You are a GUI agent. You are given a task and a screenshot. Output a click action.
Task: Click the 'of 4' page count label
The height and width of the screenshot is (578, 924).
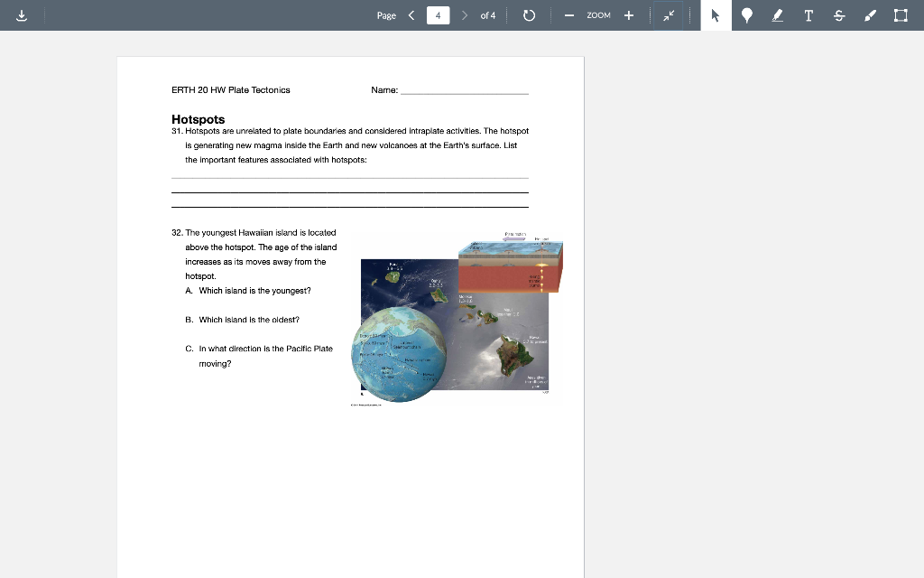(x=488, y=14)
